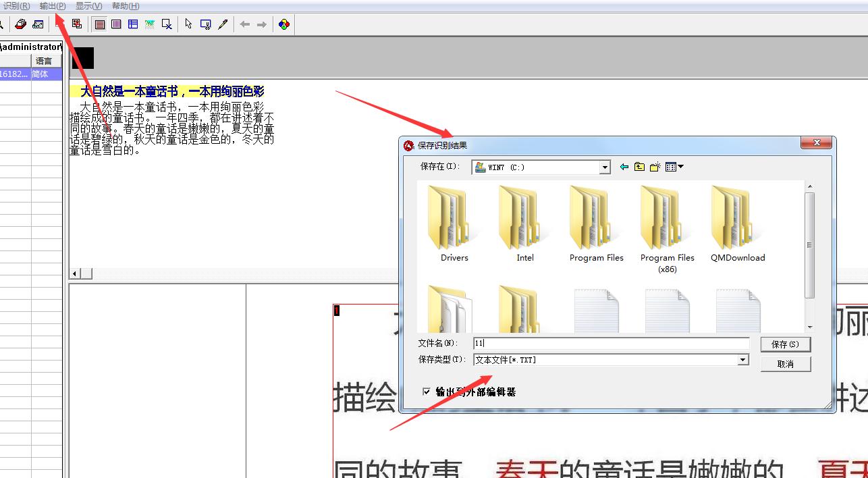868x478 pixels.
Task: Select the vertical text region tool
Action: click(x=115, y=24)
